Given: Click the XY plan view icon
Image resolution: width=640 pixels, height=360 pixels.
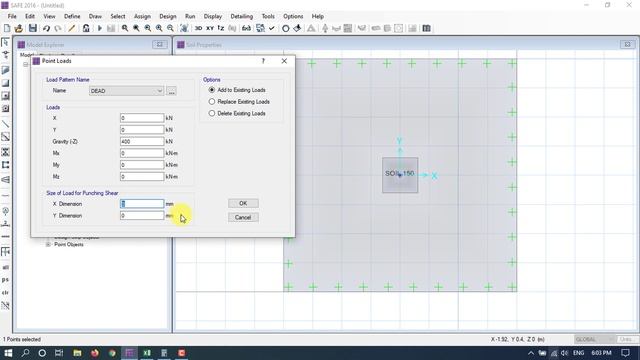Looking at the screenshot, I should (x=210, y=28).
